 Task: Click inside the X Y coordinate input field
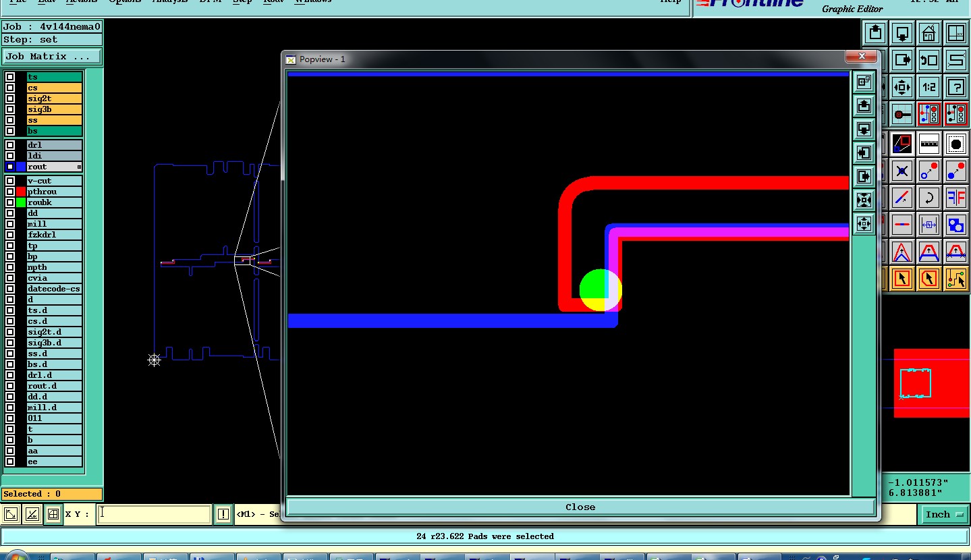coord(154,514)
